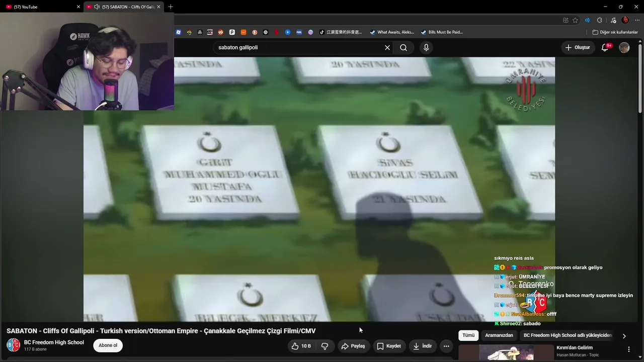Image resolution: width=644 pixels, height=362 pixels.
Task: Switch to the first YouTube browser tab
Action: (x=41, y=7)
